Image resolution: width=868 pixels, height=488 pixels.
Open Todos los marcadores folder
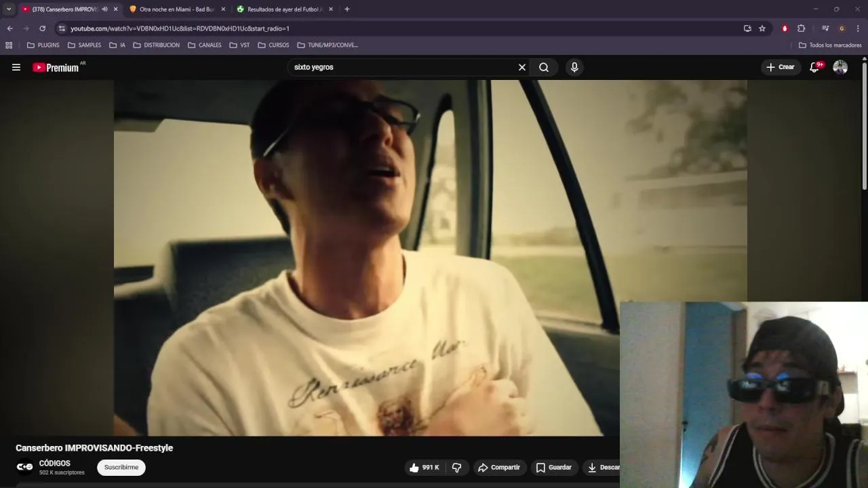[x=831, y=45]
